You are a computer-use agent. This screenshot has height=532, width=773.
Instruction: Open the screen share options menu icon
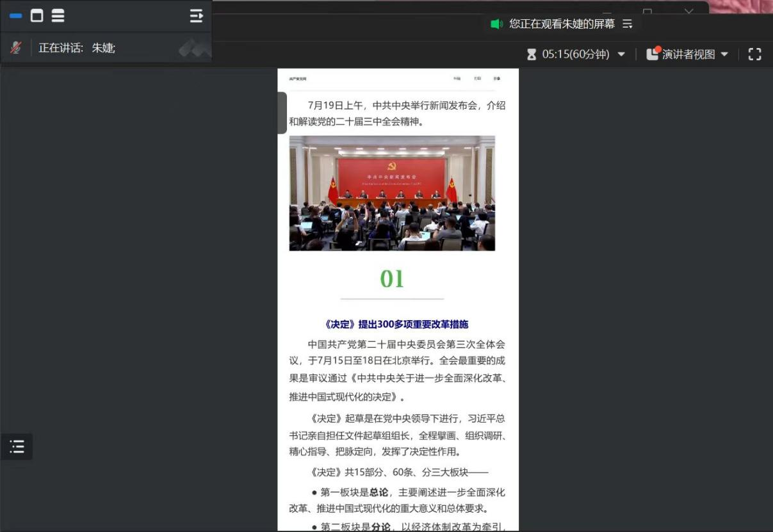coord(628,24)
